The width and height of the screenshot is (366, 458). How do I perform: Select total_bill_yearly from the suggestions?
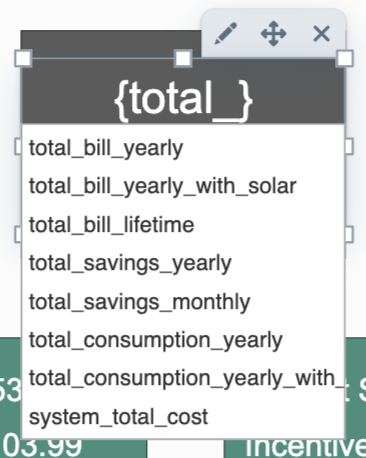click(x=183, y=148)
